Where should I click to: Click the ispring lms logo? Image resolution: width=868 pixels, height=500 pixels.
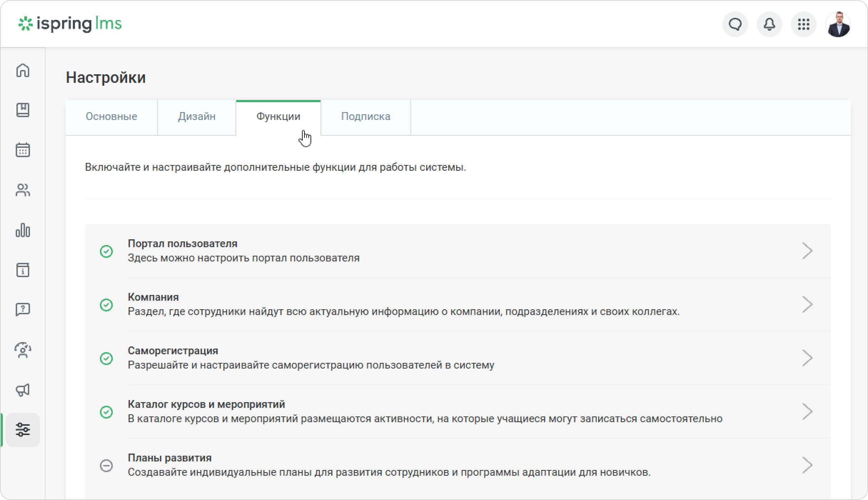(x=70, y=24)
